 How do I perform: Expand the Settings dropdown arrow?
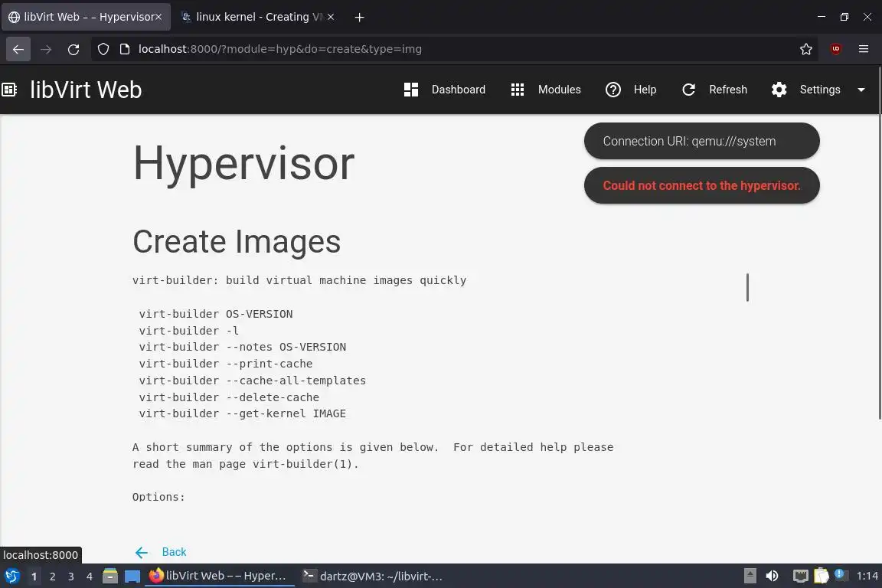coord(861,90)
